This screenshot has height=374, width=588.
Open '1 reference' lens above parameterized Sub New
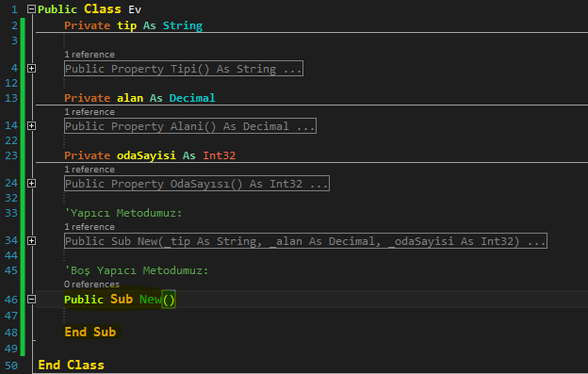(90, 227)
